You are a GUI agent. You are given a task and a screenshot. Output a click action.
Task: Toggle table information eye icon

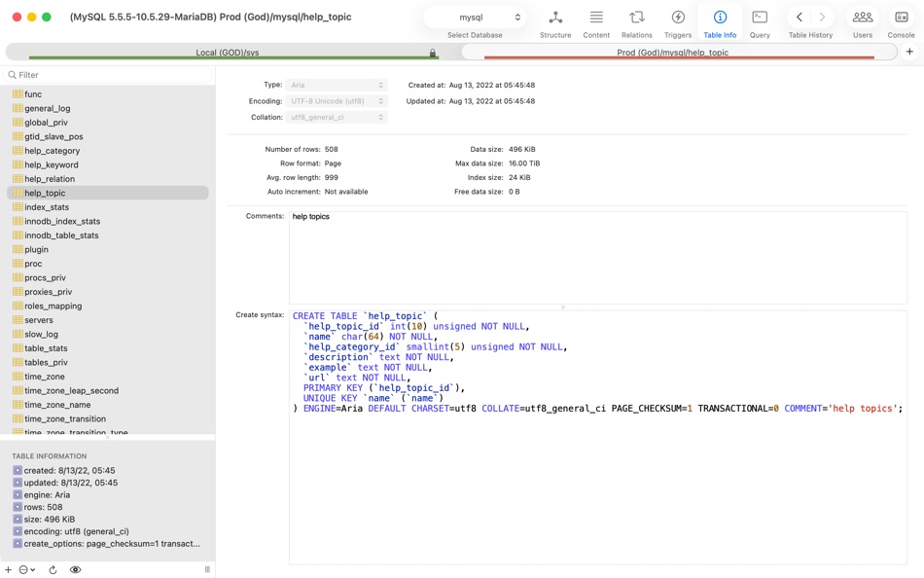pyautogui.click(x=75, y=570)
